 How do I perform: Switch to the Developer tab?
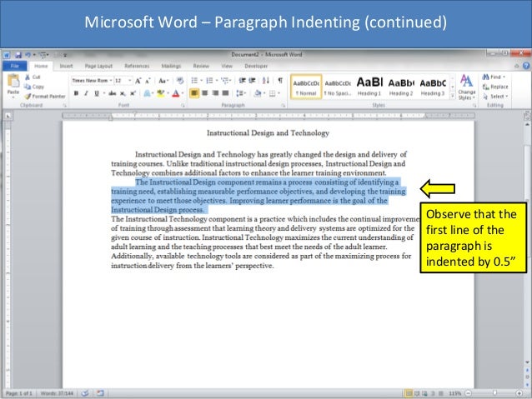(256, 66)
